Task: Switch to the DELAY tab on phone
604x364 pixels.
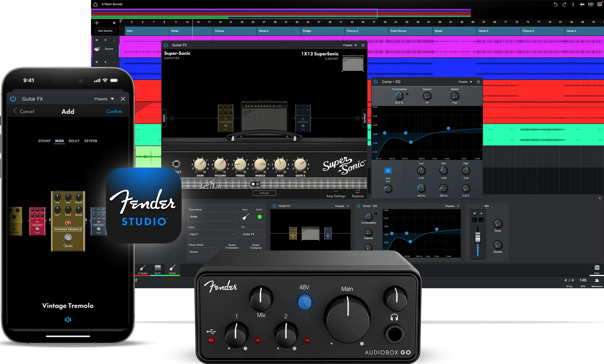Action: pyautogui.click(x=74, y=141)
